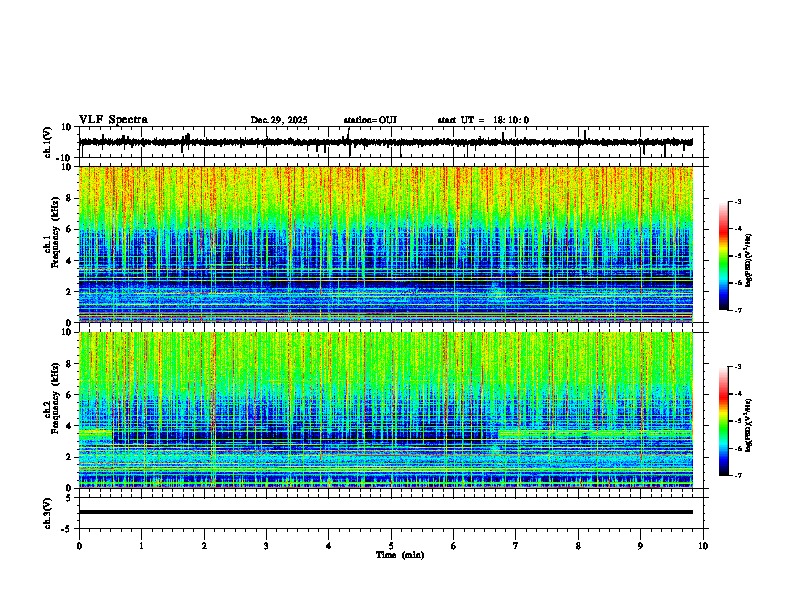Click the "-3" label on ch.1 colorbar
The image size is (792, 612).
coord(738,201)
